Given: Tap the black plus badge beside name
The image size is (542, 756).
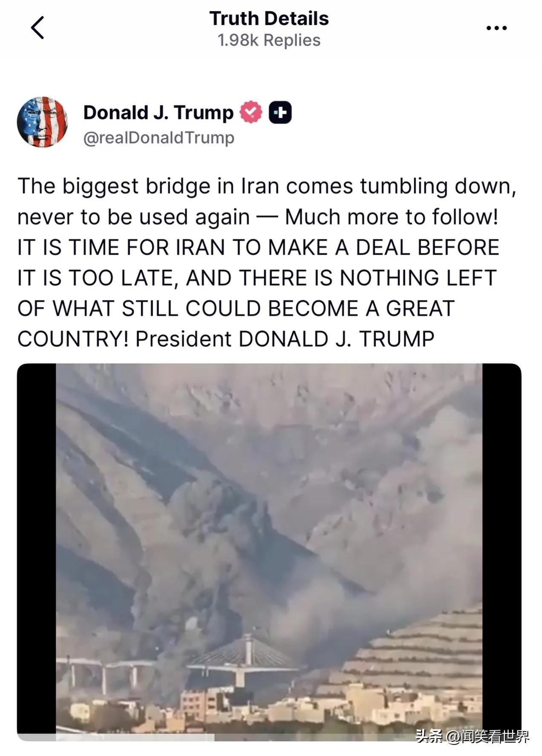Looking at the screenshot, I should [280, 112].
